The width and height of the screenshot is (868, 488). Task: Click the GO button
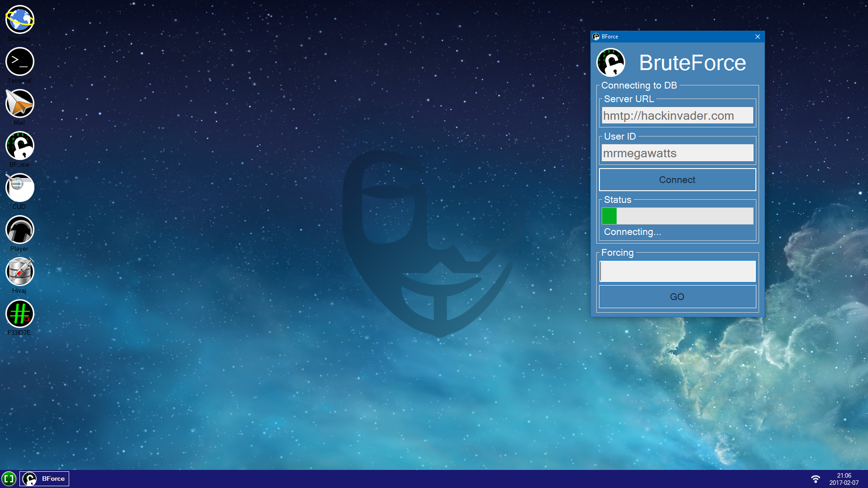point(677,296)
